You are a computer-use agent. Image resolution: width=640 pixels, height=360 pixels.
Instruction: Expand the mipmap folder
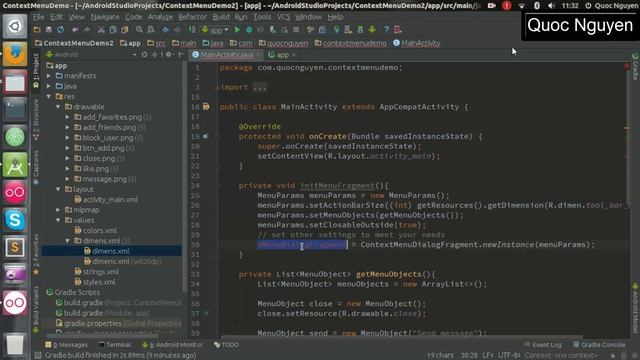tap(58, 210)
